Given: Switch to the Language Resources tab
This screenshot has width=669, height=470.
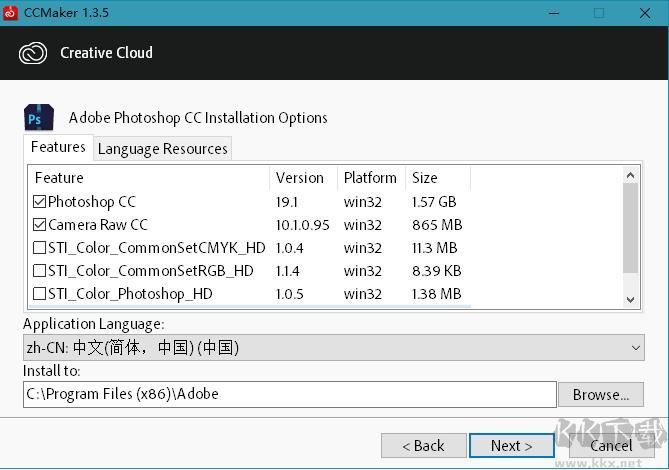Looking at the screenshot, I should pos(163,149).
